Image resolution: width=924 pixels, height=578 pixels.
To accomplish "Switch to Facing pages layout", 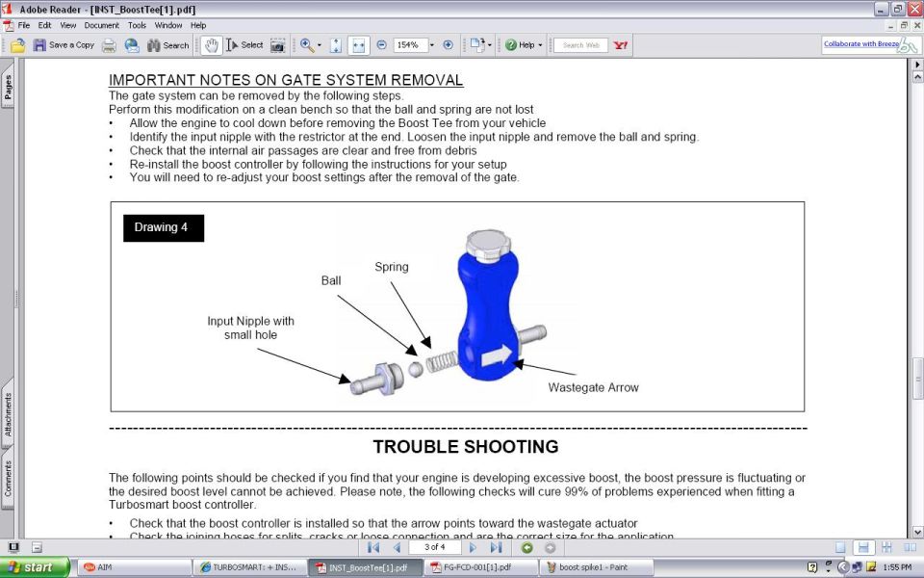I will (x=910, y=547).
